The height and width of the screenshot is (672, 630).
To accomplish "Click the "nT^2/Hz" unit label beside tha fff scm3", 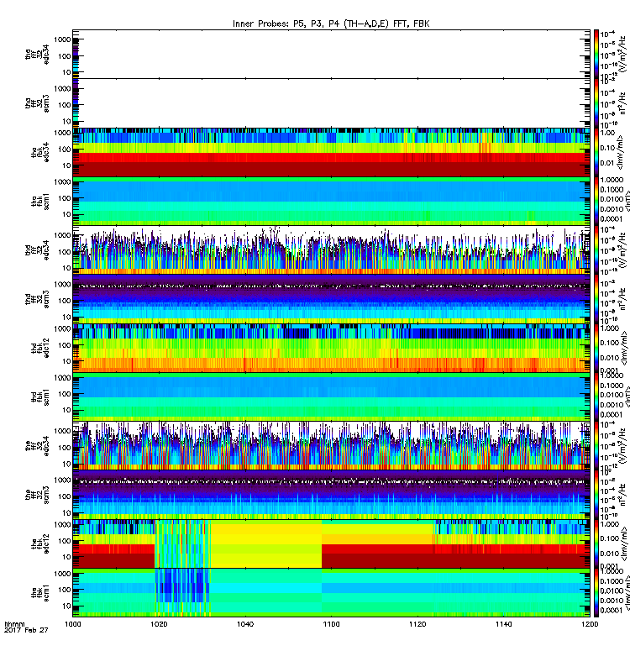I will coord(622,103).
